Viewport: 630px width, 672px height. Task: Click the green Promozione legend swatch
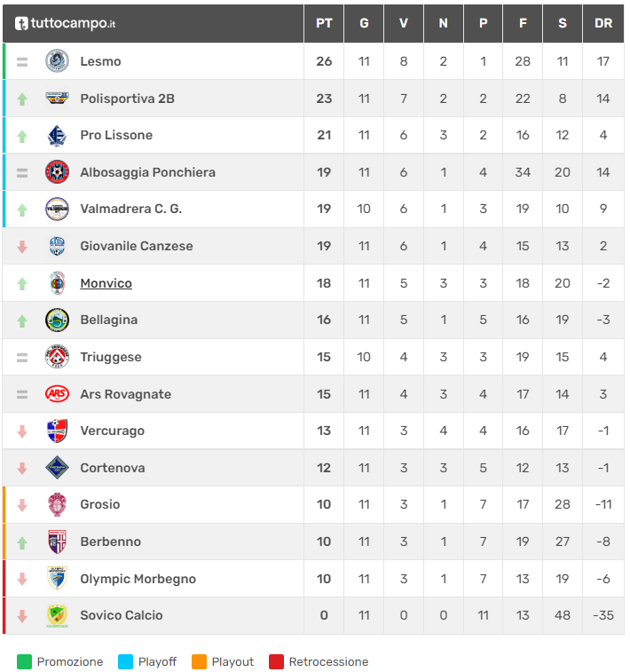tap(24, 661)
